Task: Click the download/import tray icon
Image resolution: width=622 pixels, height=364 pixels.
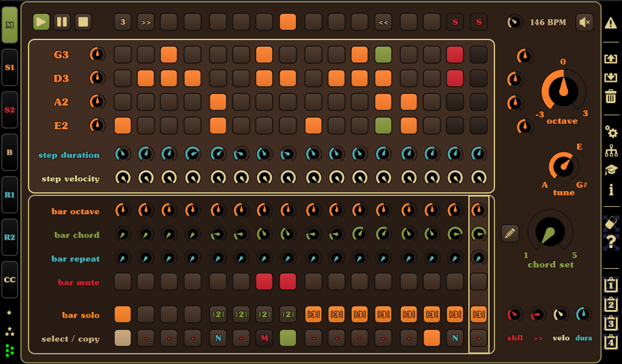Action: click(611, 77)
